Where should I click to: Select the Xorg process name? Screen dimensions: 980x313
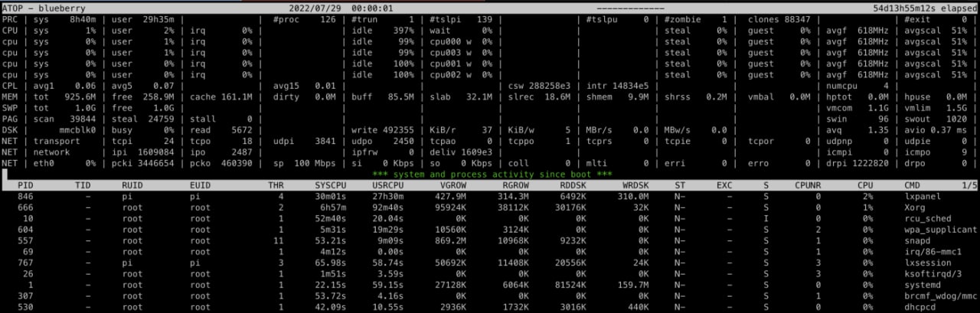pyautogui.click(x=914, y=207)
